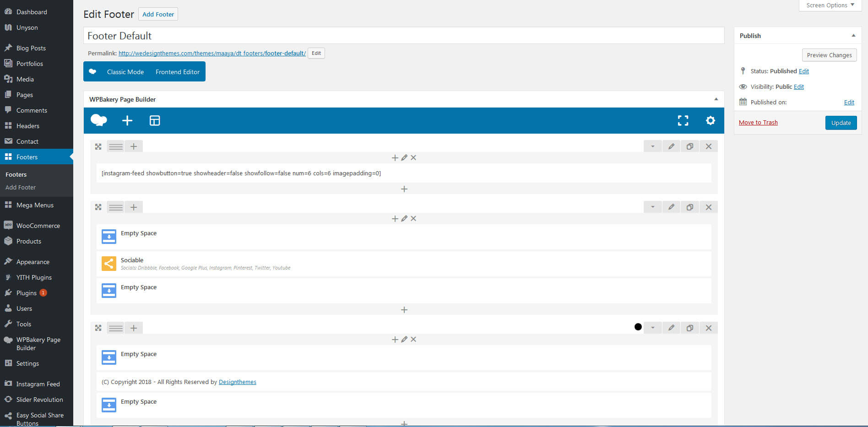
Task: Open the WPBakery Templates panel
Action: pyautogui.click(x=155, y=120)
